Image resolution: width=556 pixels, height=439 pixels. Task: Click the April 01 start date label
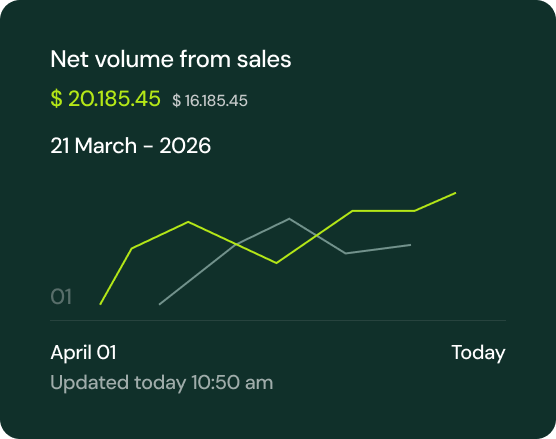pyautogui.click(x=83, y=352)
